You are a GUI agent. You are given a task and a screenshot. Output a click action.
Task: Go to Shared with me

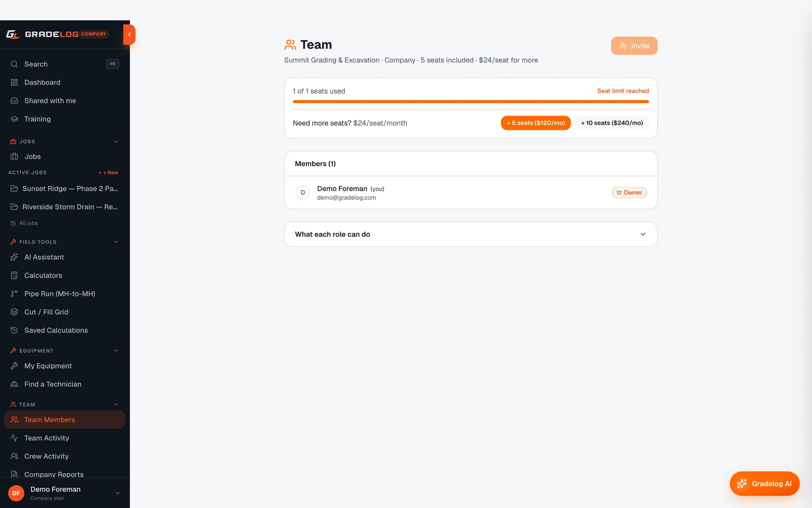(x=64, y=100)
